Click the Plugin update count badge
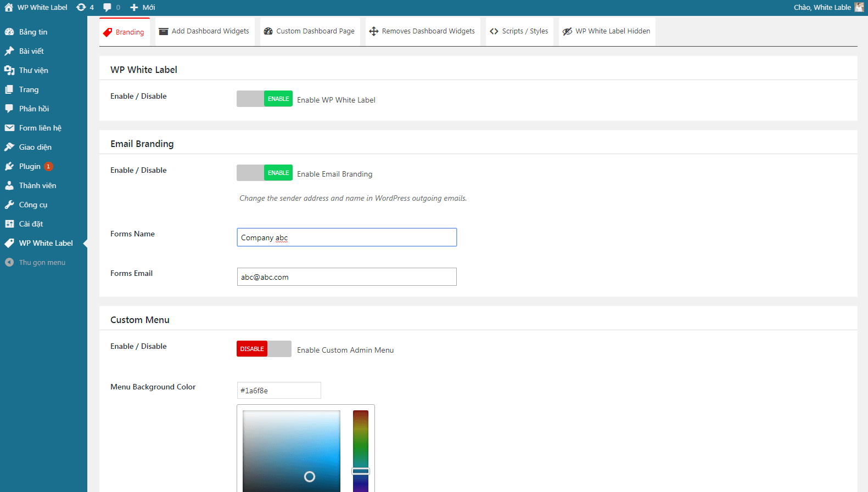 click(48, 166)
